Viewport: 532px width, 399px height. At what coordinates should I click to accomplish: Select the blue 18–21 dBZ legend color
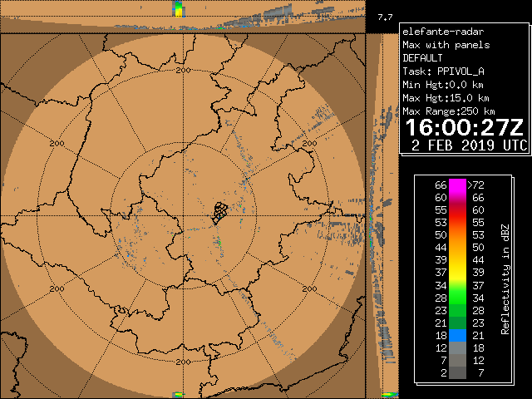(458, 334)
